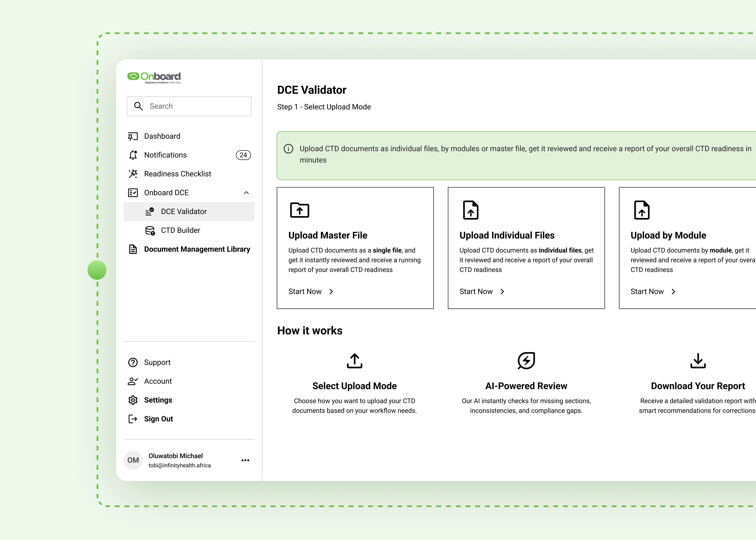Image resolution: width=756 pixels, height=540 pixels.
Task: Click Start Now under Upload Individual Files
Action: click(476, 292)
